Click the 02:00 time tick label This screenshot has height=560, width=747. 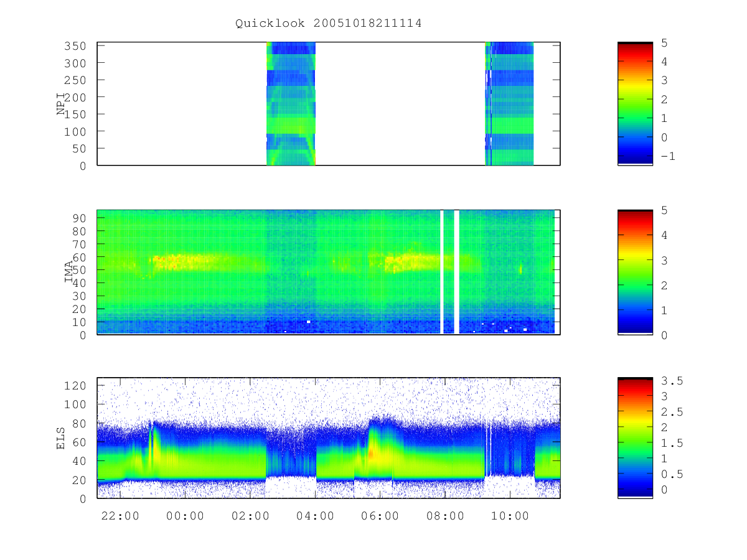click(250, 516)
